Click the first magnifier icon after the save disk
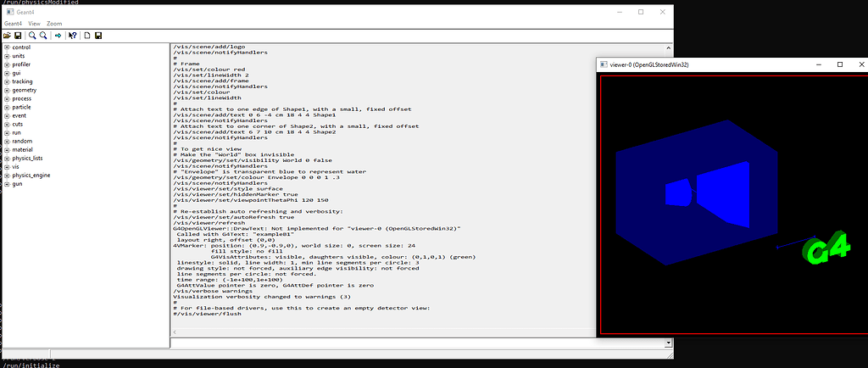This screenshot has width=868, height=368. click(32, 36)
